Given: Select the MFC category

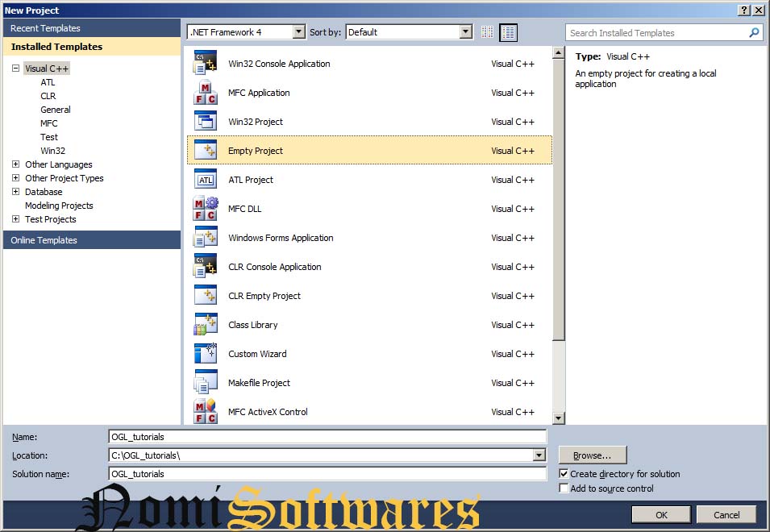Looking at the screenshot, I should (x=48, y=123).
